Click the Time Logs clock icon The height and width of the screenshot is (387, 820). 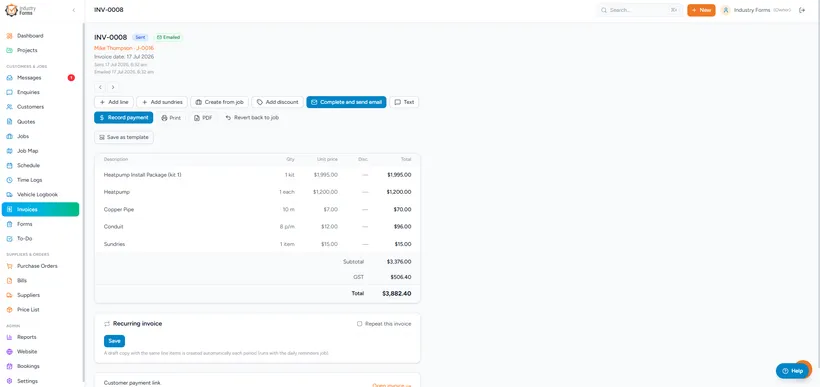pos(9,180)
